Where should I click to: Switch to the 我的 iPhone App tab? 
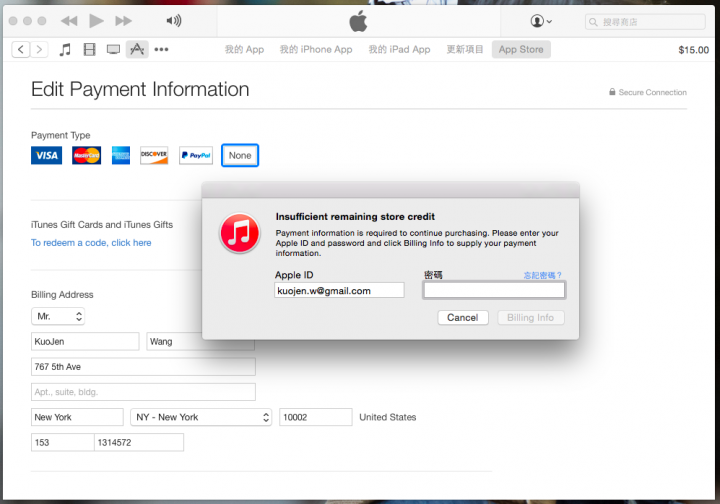(x=316, y=49)
